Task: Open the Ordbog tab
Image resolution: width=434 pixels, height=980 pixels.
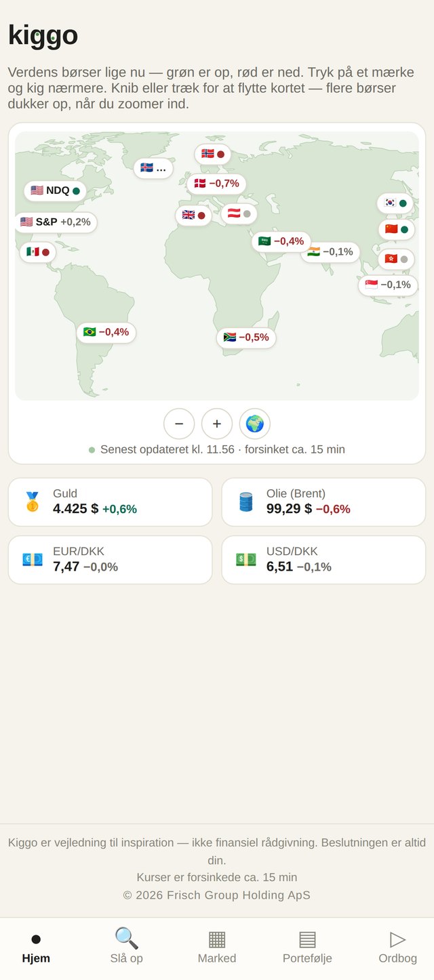Action: (397, 947)
